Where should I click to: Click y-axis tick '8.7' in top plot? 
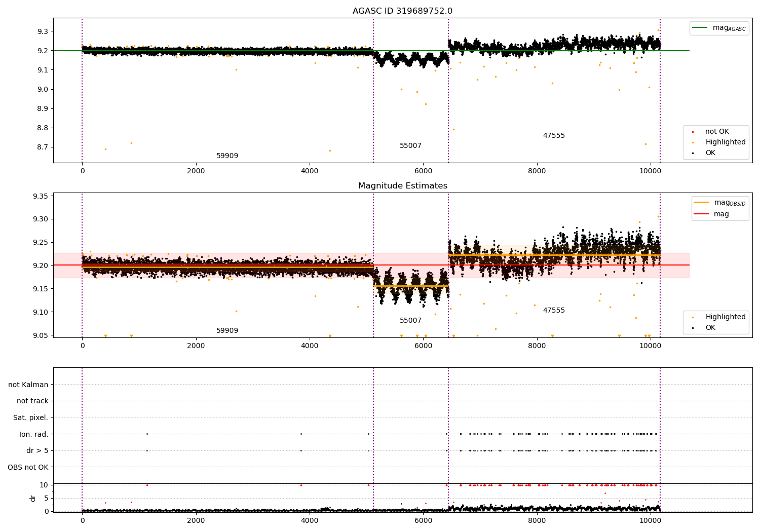click(43, 147)
